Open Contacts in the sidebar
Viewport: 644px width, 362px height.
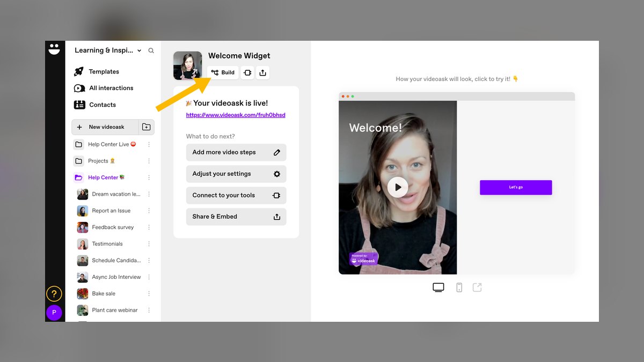point(95,105)
